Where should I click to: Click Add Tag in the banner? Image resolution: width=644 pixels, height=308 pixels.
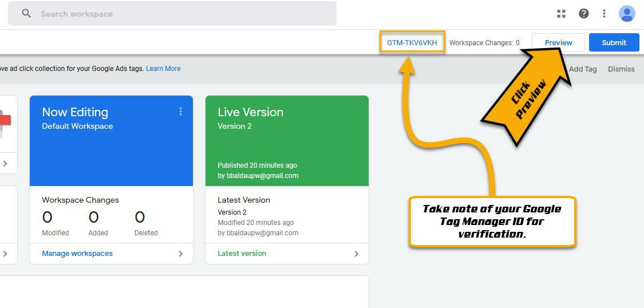coord(583,69)
